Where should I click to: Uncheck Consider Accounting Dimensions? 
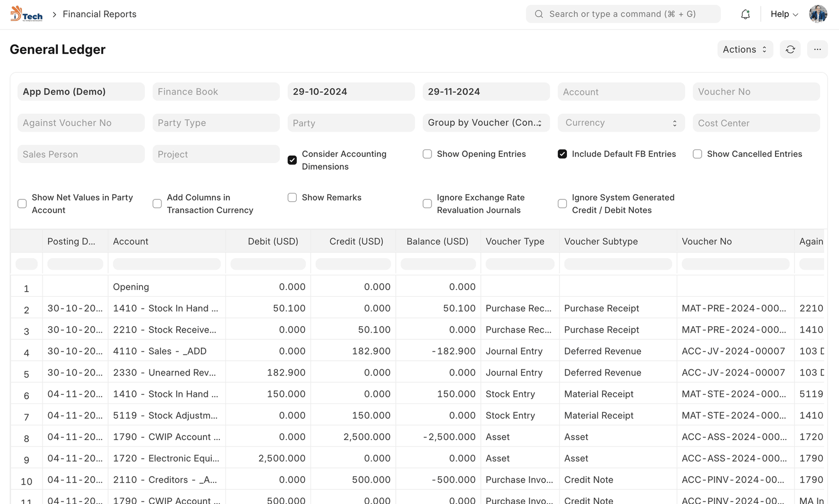coord(293,160)
